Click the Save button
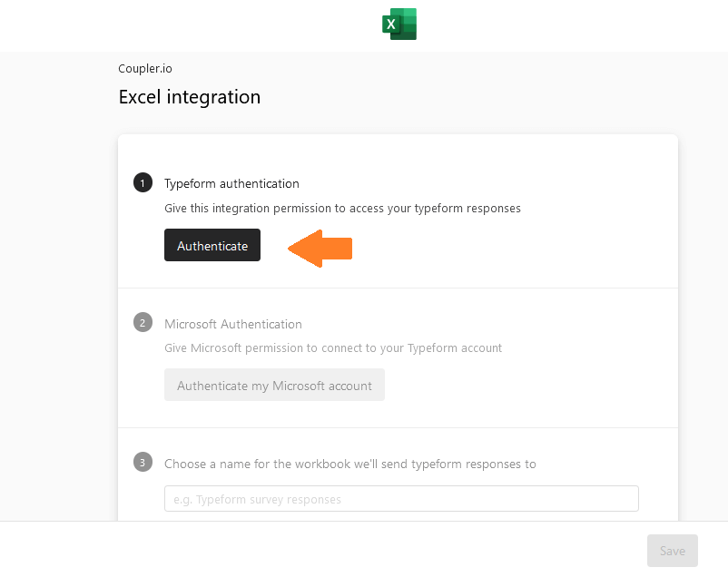This screenshot has width=728, height=577. (x=673, y=551)
